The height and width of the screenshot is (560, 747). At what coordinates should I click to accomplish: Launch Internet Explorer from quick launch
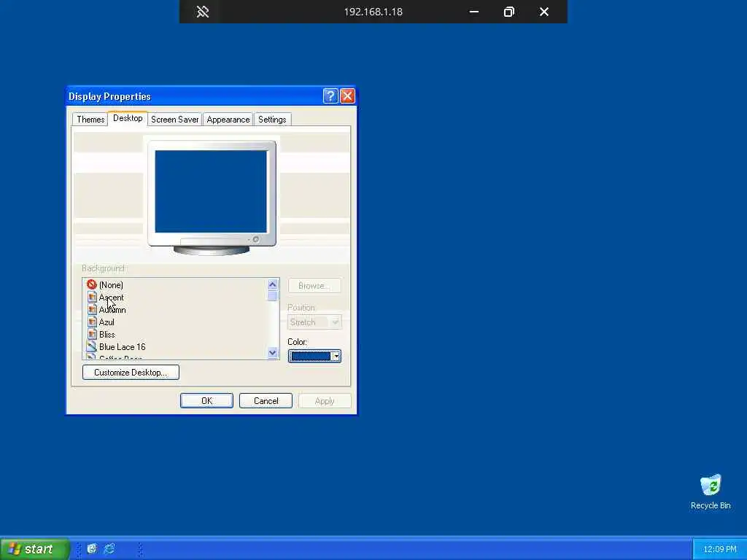pyautogui.click(x=109, y=548)
